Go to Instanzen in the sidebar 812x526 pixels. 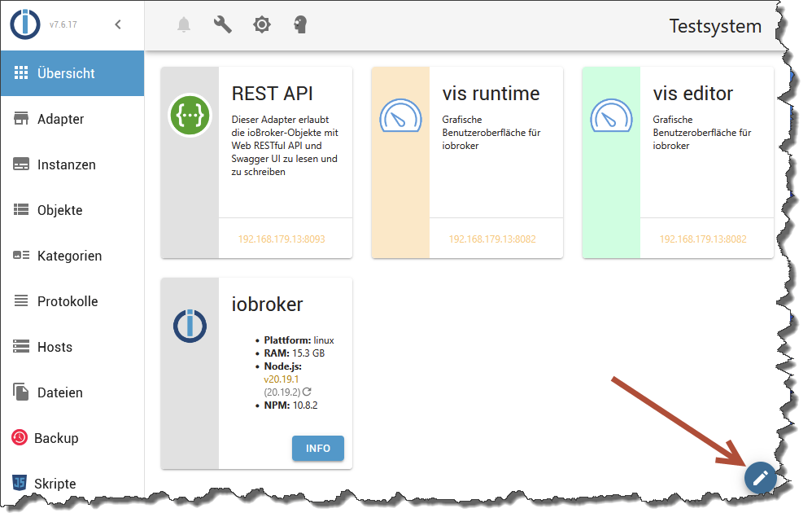(72, 164)
